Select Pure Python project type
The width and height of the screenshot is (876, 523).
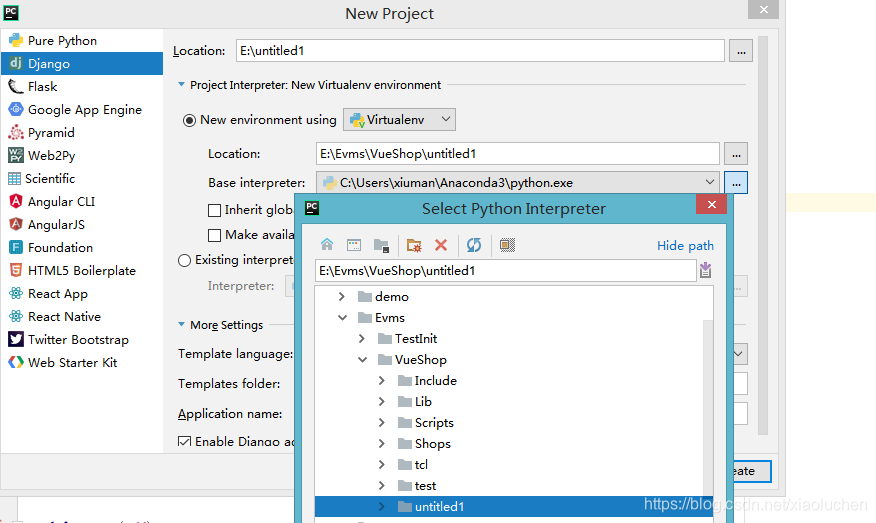(82, 41)
